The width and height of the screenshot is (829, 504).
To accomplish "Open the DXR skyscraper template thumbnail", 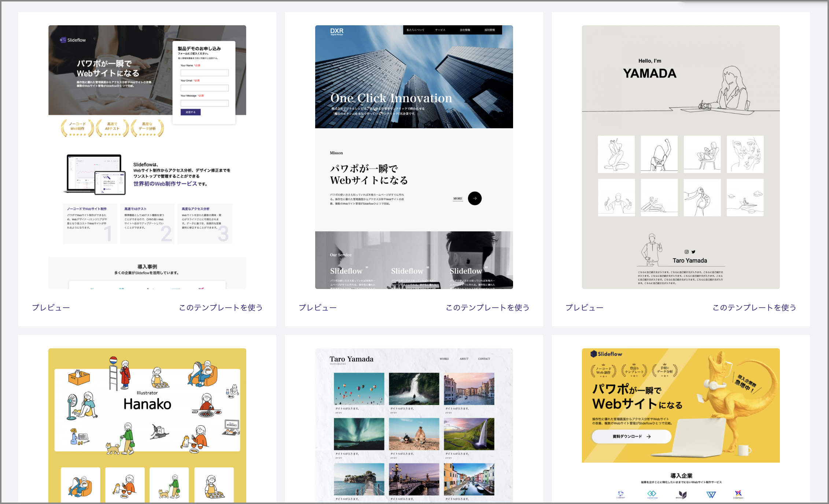I will (x=414, y=157).
